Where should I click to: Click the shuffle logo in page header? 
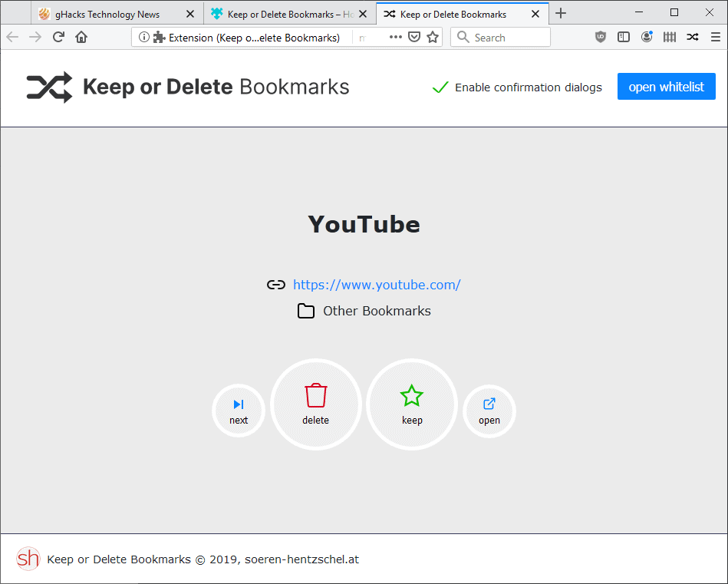[49, 87]
